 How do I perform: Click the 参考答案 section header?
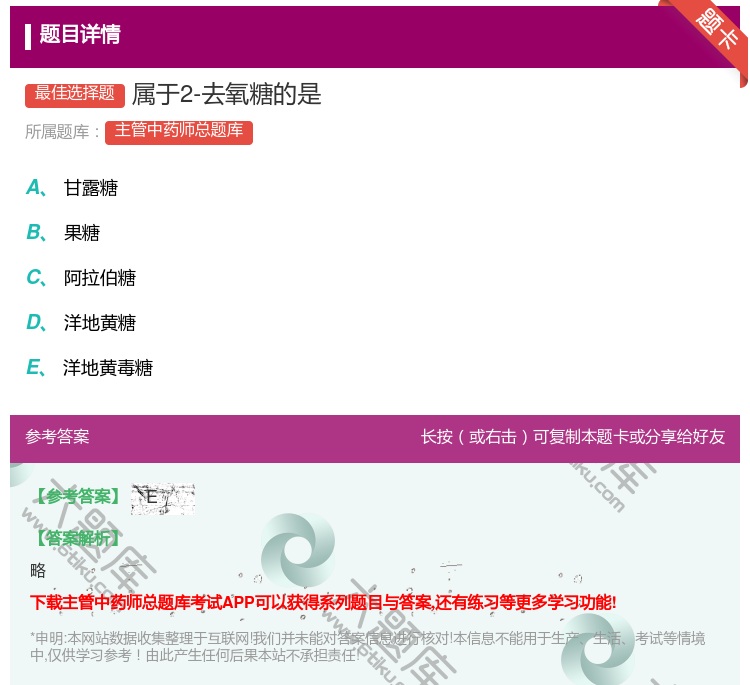[57, 437]
